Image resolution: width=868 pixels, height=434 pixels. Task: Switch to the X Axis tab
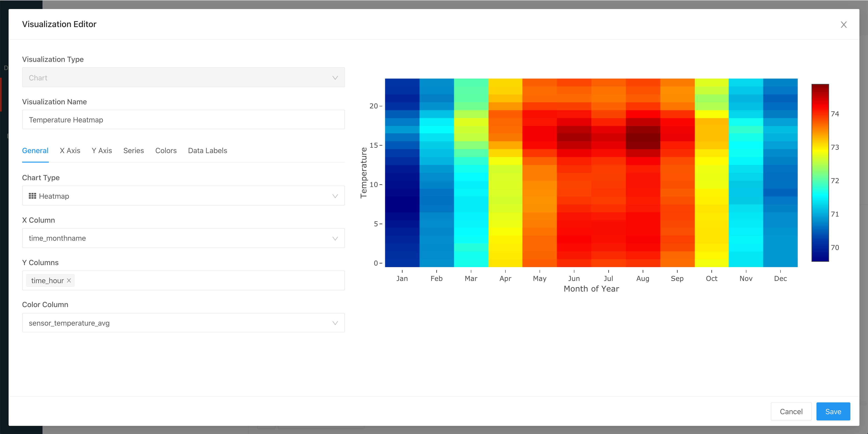(x=70, y=151)
